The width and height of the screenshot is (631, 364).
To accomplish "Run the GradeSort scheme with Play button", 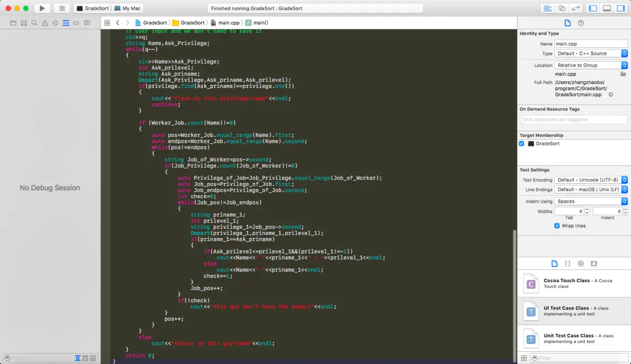I will (x=42, y=8).
